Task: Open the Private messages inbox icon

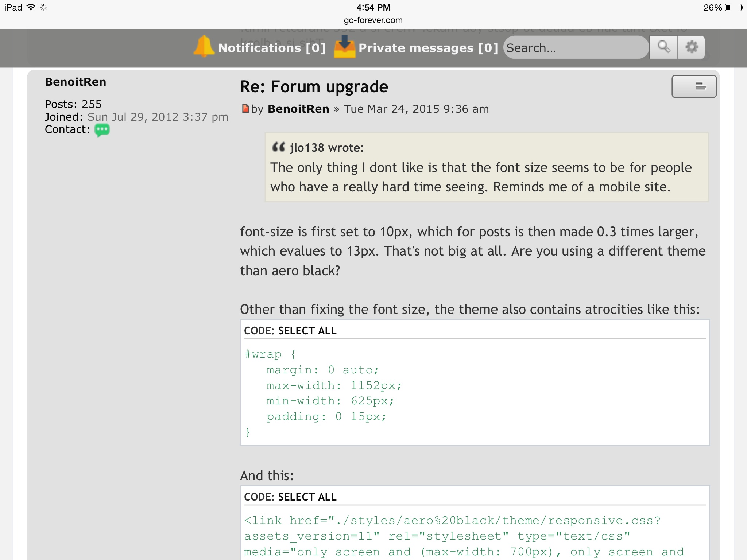Action: 344,47
